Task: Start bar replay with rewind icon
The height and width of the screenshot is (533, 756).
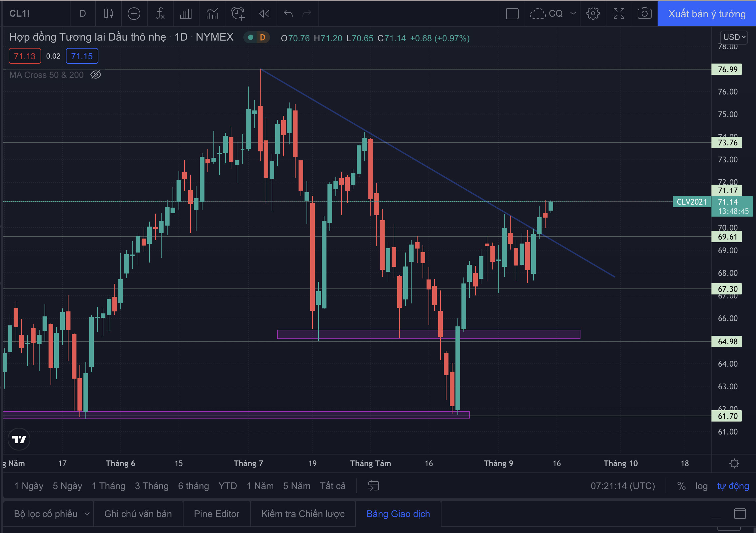Action: click(264, 14)
